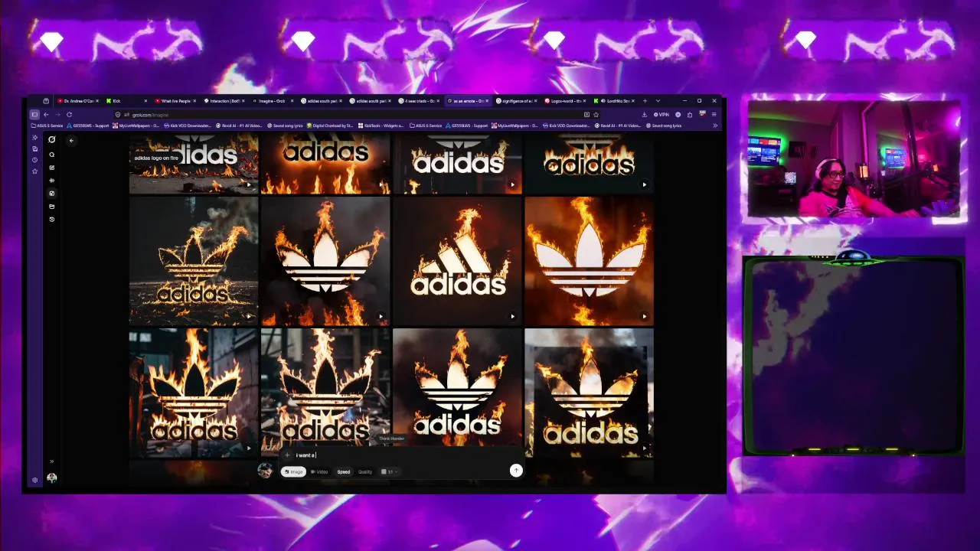Start a new chat from sidebar
Image resolution: width=980 pixels, height=551 pixels.
tap(52, 168)
